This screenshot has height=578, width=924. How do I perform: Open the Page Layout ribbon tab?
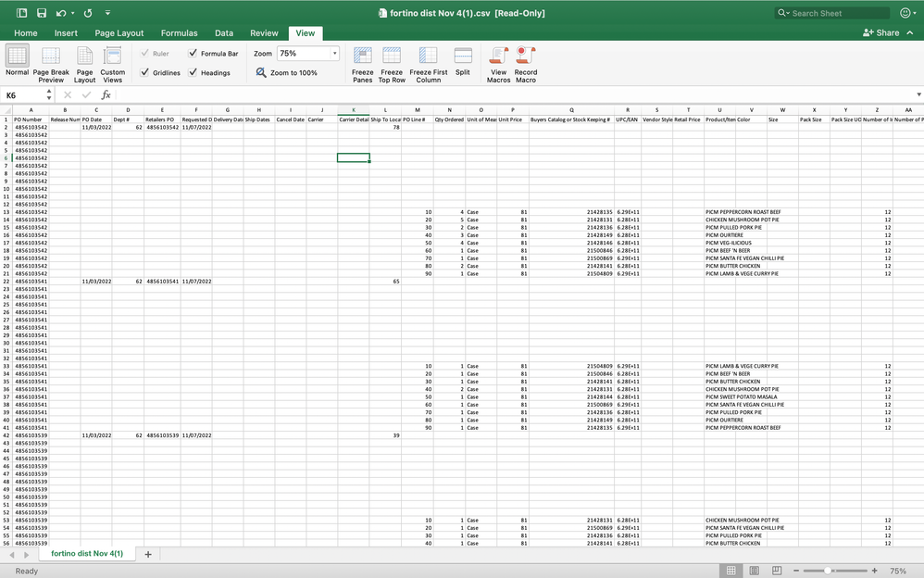coord(119,33)
